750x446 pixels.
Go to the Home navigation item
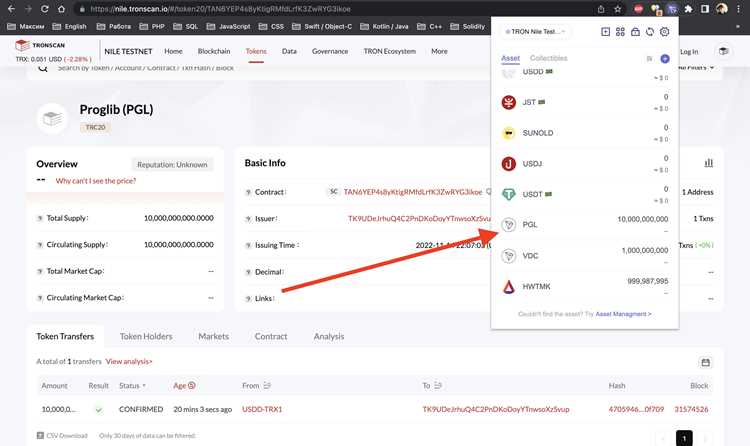tap(173, 51)
